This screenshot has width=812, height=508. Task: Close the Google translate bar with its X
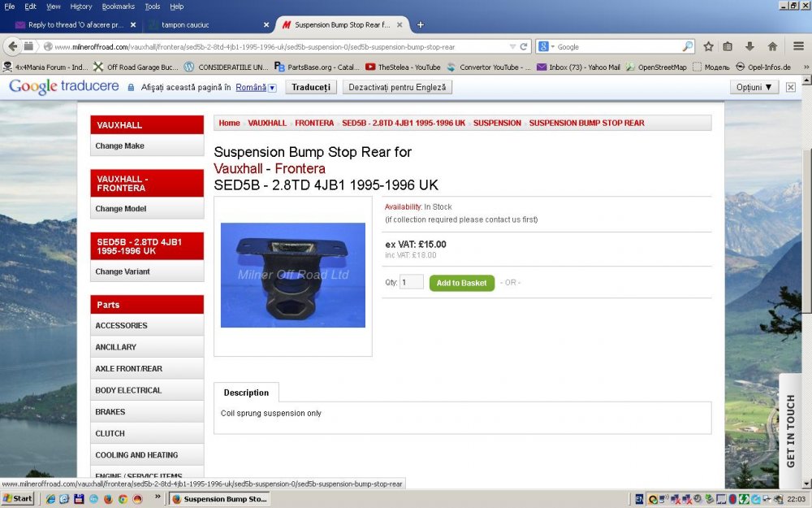(x=791, y=87)
